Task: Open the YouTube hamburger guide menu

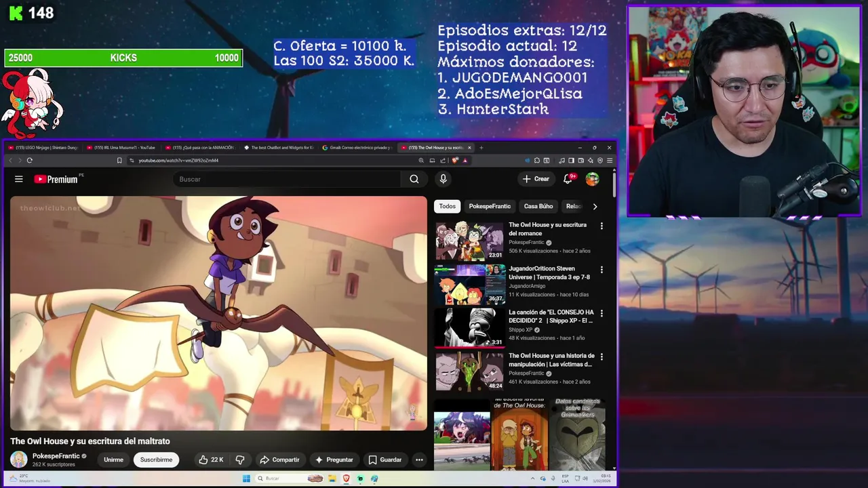Action: (19, 179)
